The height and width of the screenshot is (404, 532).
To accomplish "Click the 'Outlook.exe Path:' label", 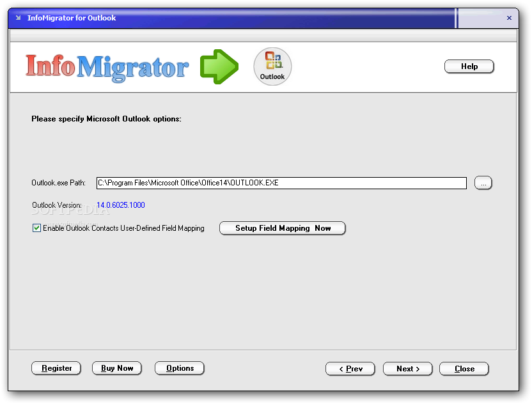I will point(58,183).
